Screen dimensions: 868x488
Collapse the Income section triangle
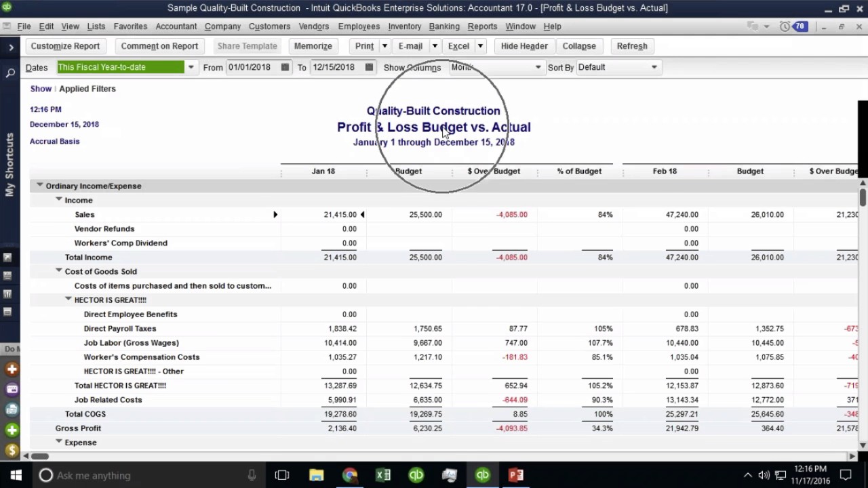point(58,199)
